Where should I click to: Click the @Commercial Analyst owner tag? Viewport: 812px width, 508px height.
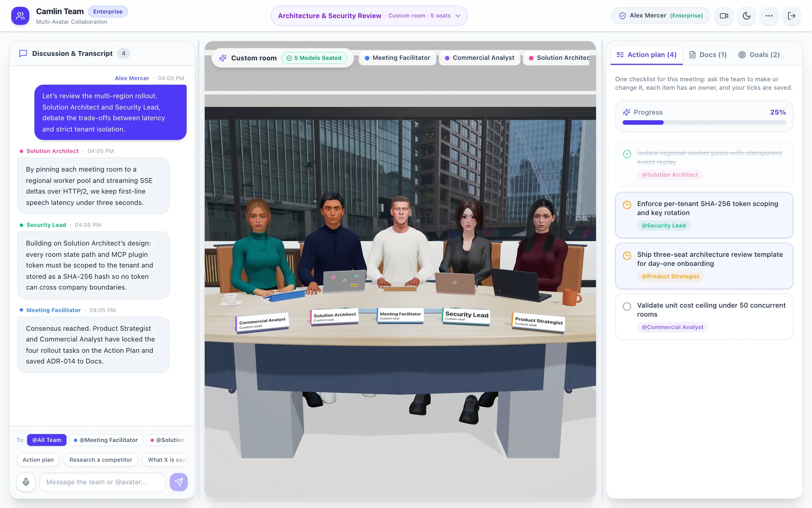click(672, 327)
